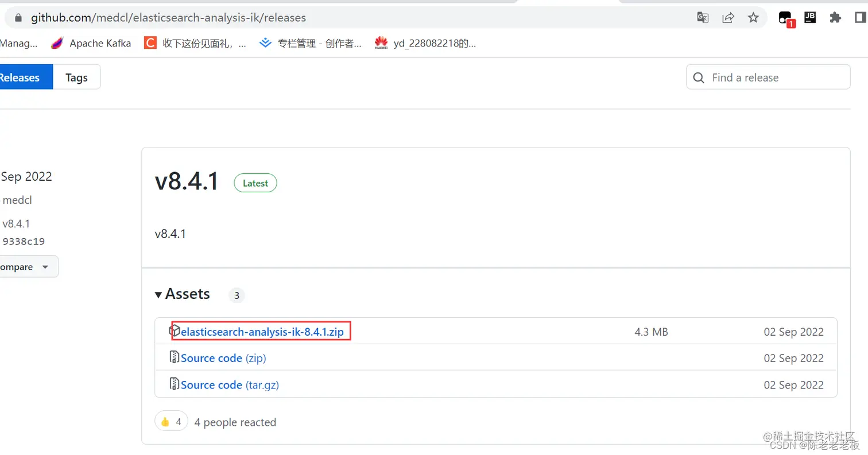Click the address bar URL
868x455 pixels.
pos(168,18)
